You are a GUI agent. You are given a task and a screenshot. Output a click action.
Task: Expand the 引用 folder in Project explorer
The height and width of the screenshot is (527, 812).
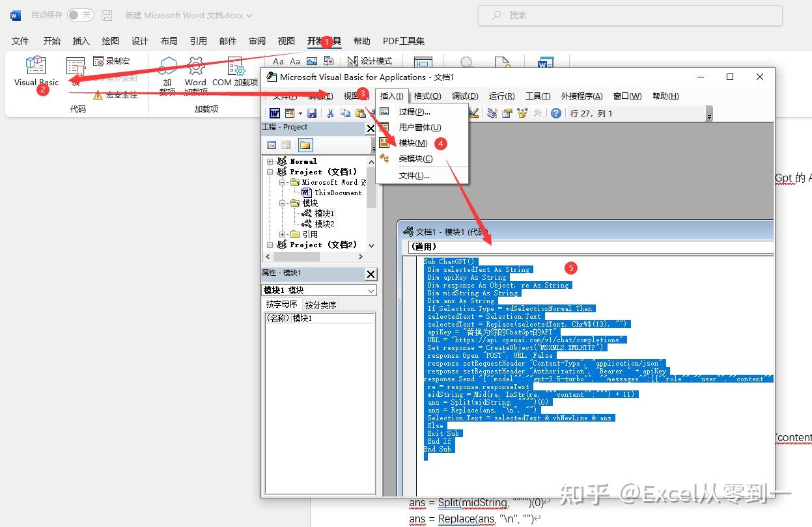[281, 235]
